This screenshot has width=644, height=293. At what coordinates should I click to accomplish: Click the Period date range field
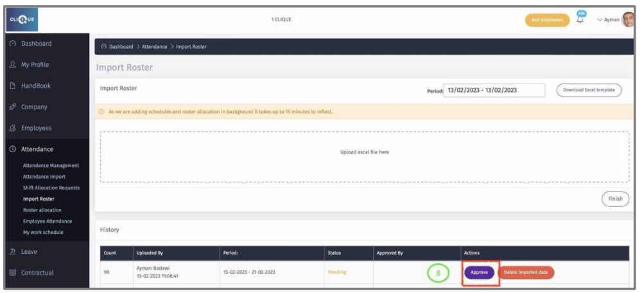pos(494,91)
